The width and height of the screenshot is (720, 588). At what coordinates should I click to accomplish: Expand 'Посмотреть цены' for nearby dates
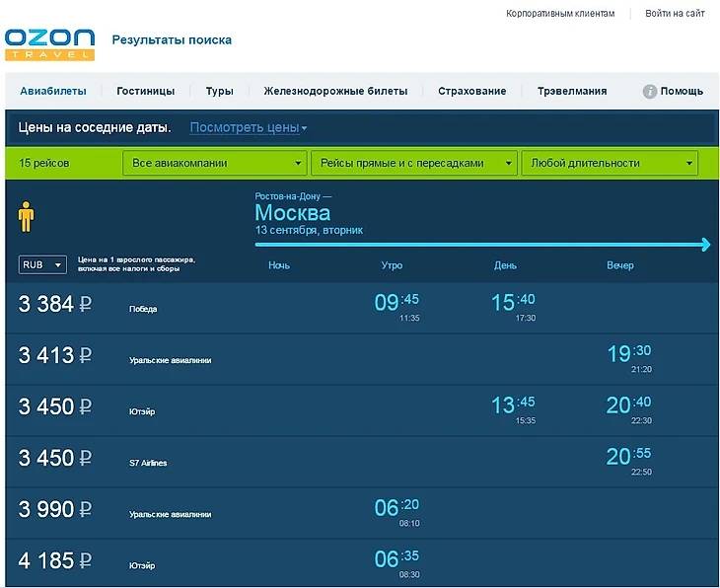click(249, 127)
